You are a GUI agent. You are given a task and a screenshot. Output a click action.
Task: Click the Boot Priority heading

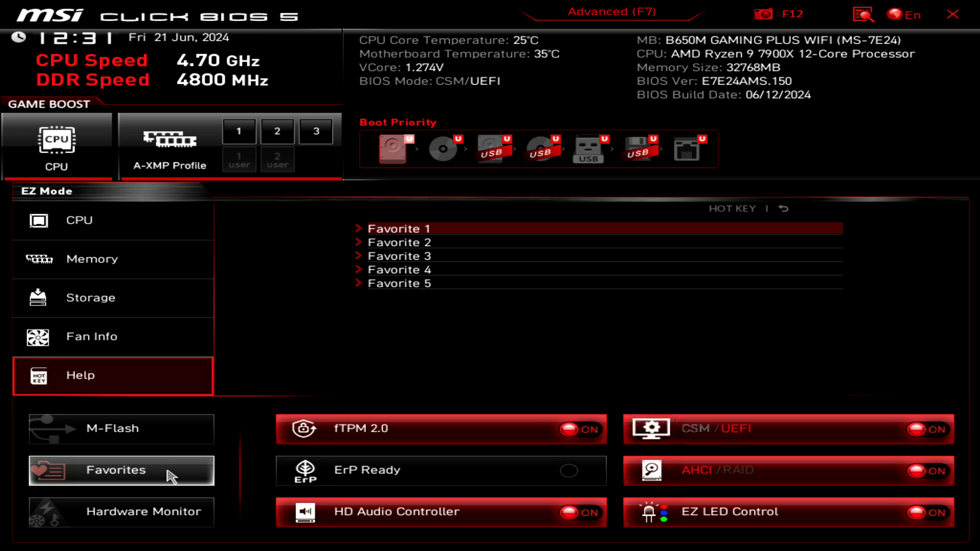pyautogui.click(x=398, y=122)
